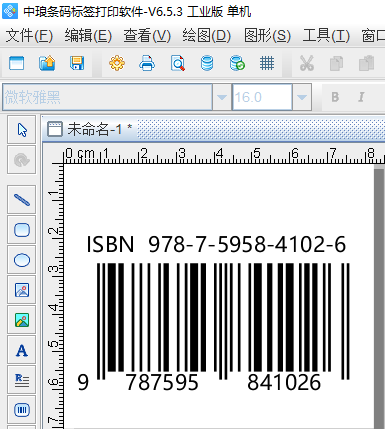Image resolution: width=385 pixels, height=429 pixels.
Task: Open the 工具(T) menu
Action: 326,35
